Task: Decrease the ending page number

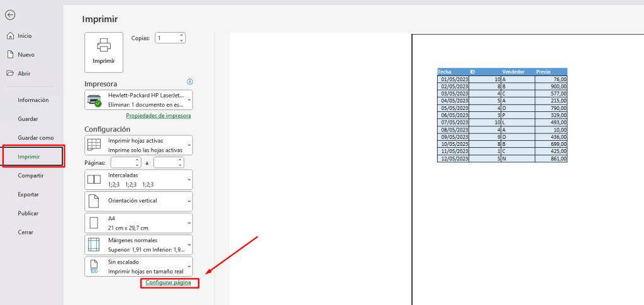Action: pyautogui.click(x=180, y=165)
